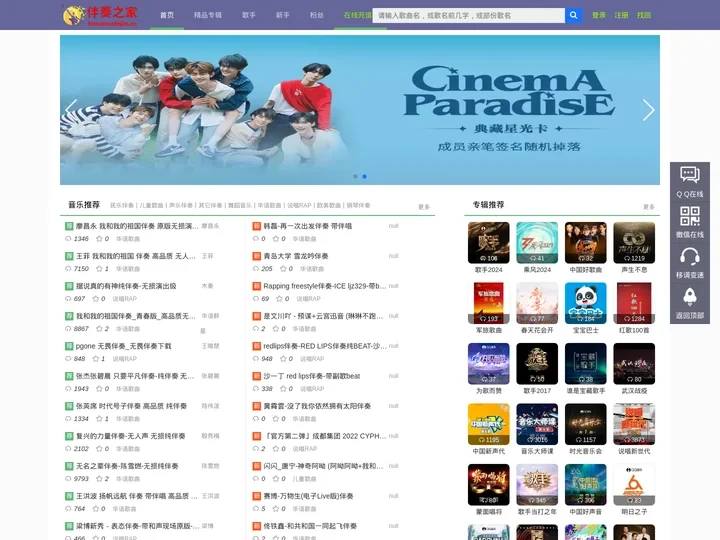
Task: Open song 张英席 时代号子伴奏
Action: pos(131,406)
